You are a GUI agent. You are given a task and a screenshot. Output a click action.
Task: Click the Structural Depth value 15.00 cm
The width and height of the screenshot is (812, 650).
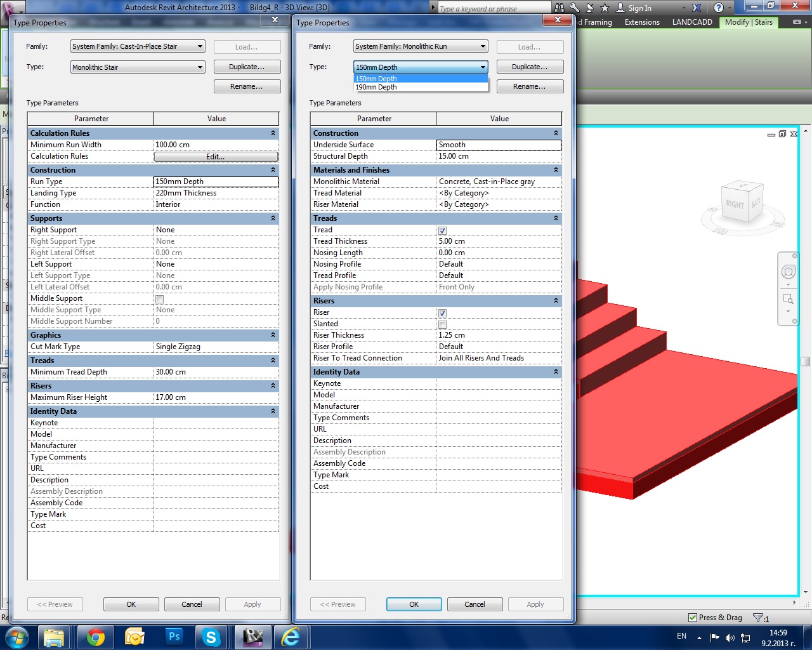point(499,156)
